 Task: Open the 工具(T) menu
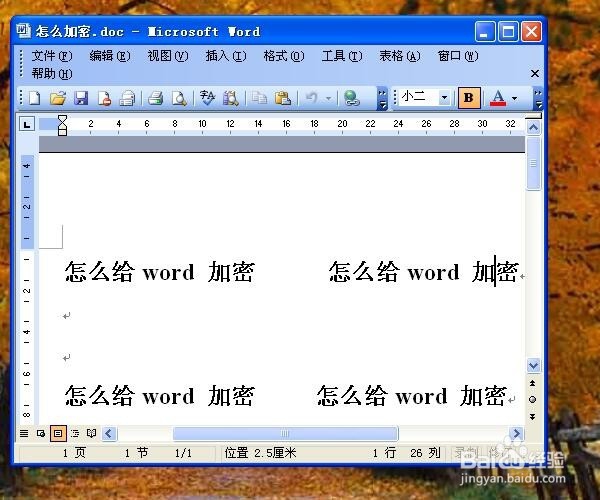pyautogui.click(x=342, y=56)
